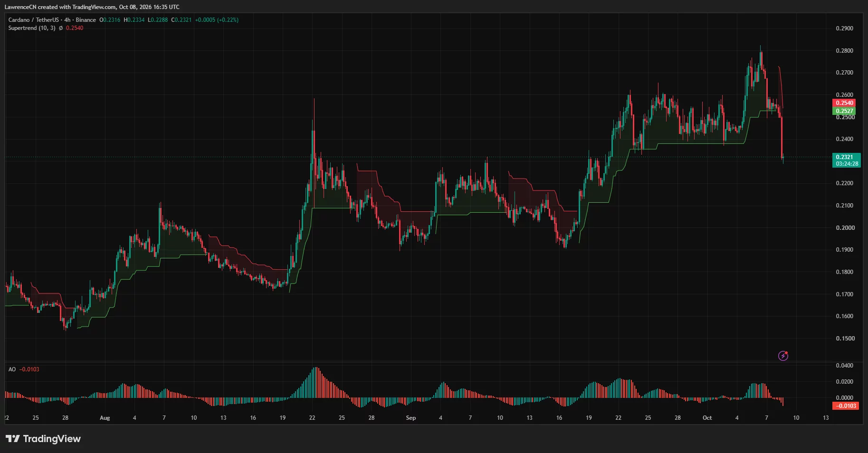Click the 0.0400 AO scale label
Screen dimensions: 868x453
[x=844, y=366]
